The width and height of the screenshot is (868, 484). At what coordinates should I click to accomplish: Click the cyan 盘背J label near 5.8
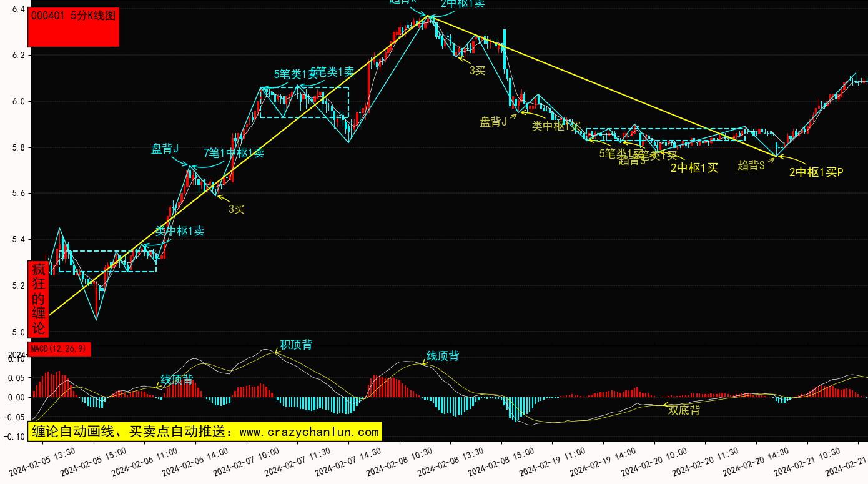(165, 149)
